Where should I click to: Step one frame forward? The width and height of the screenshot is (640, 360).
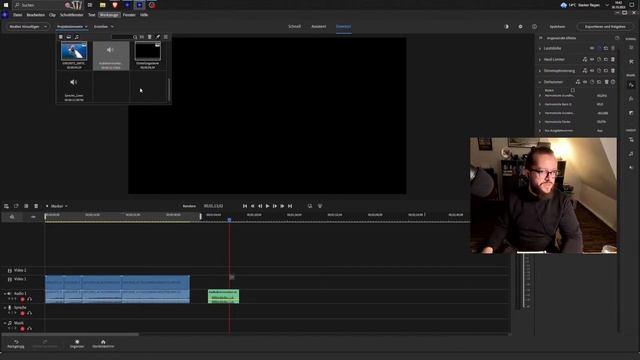(x=275, y=206)
